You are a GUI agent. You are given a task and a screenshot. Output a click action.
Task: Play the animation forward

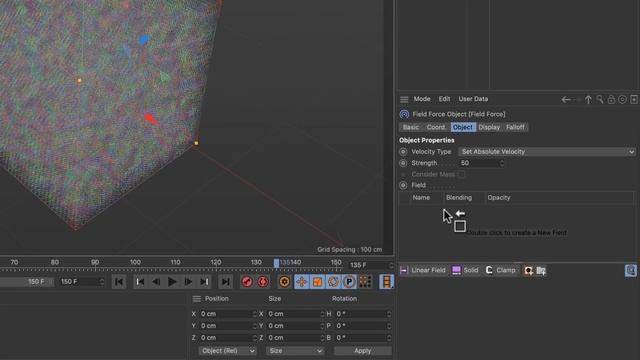(x=172, y=282)
